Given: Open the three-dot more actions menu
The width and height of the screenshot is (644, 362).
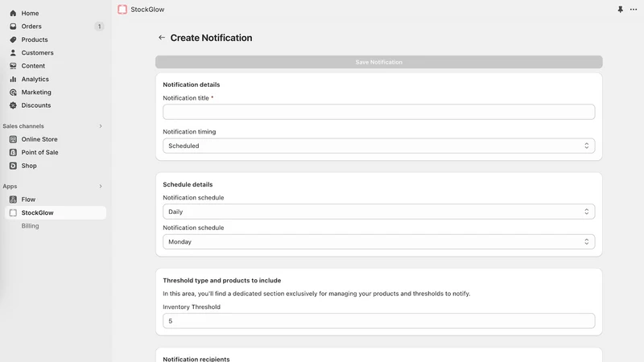Looking at the screenshot, I should pos(634,10).
